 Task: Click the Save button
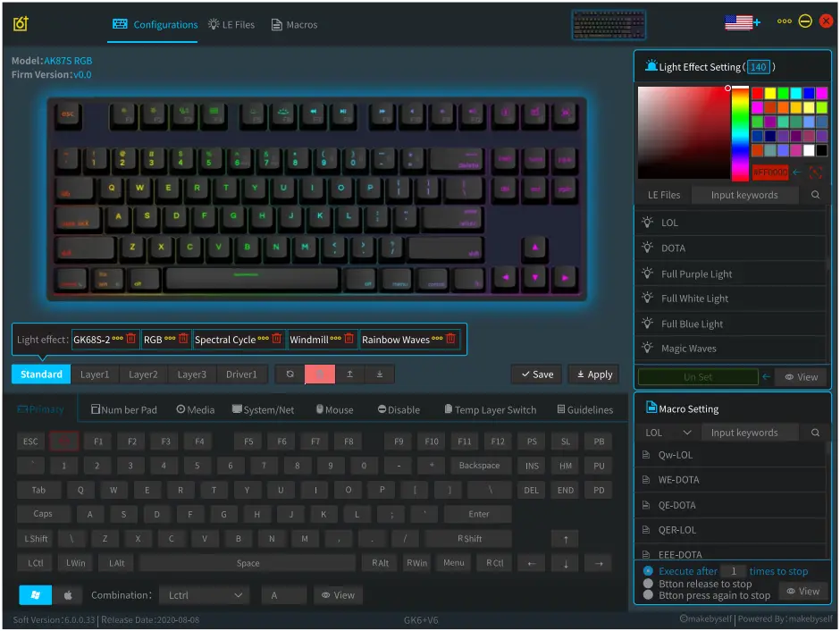(x=536, y=374)
